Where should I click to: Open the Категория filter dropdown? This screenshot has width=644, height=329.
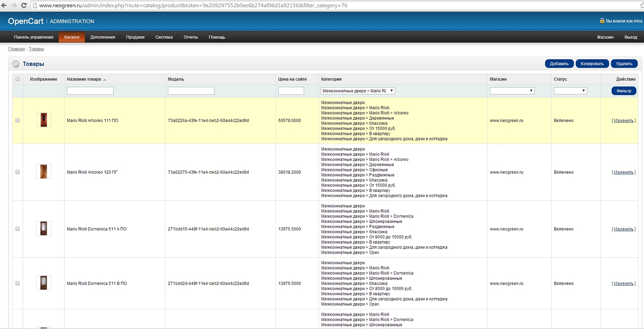tap(357, 91)
